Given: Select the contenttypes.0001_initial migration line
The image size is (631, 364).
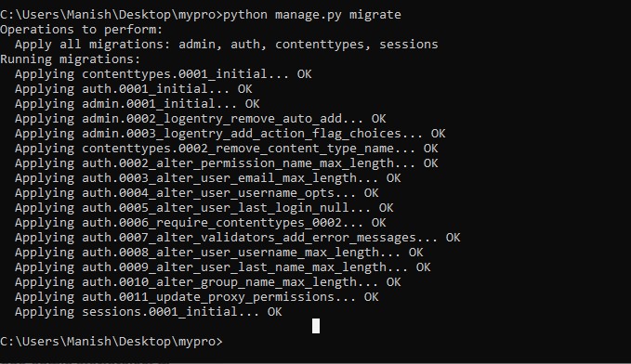Looking at the screenshot, I should pos(163,74).
